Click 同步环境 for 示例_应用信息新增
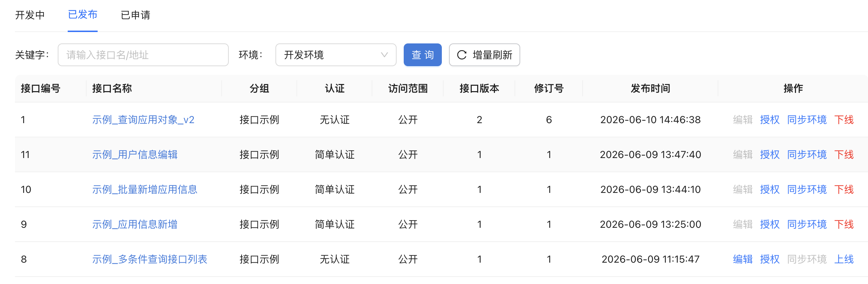Viewport: 868px width, 284px height. tap(807, 224)
